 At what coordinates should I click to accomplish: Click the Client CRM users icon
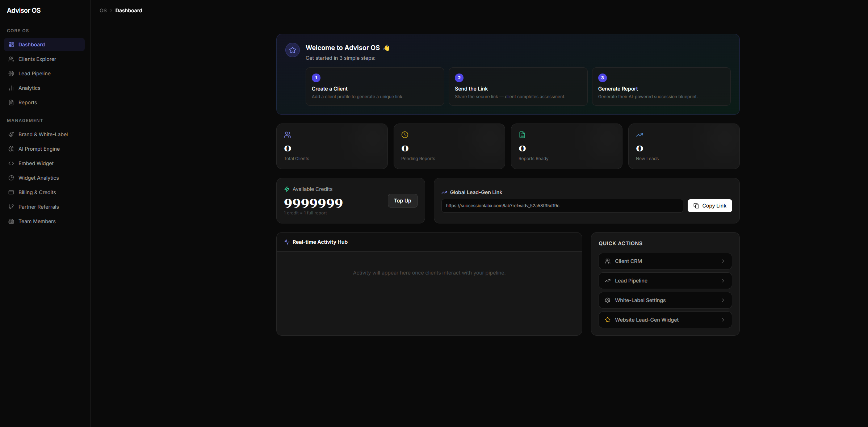(x=608, y=261)
